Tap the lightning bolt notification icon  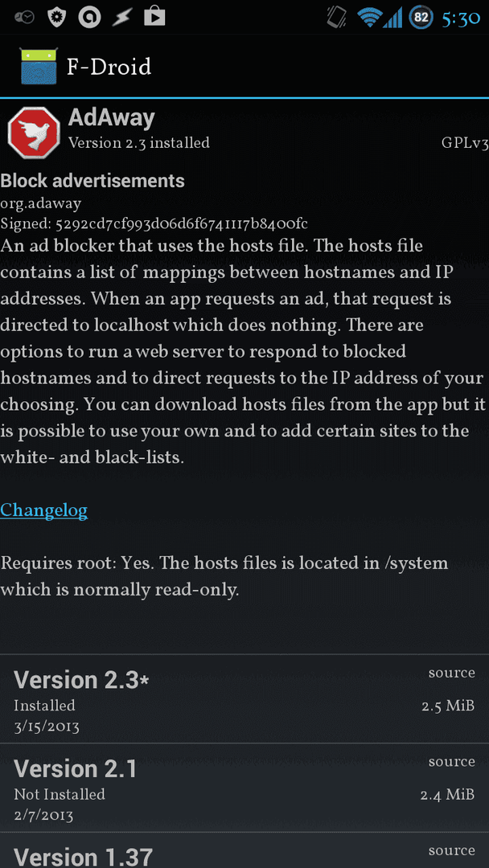point(121,18)
